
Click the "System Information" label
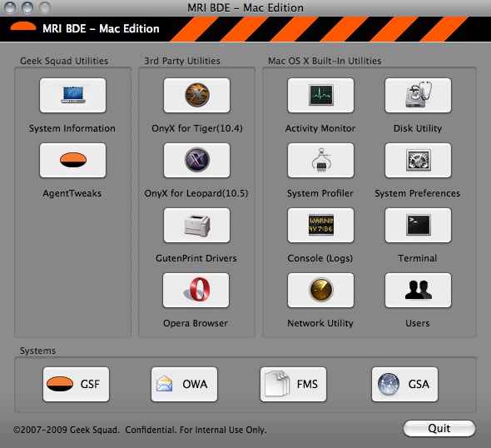click(x=72, y=128)
